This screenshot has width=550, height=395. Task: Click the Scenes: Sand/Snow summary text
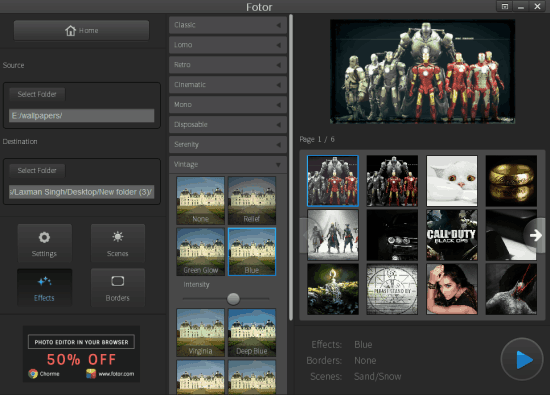coord(356,377)
